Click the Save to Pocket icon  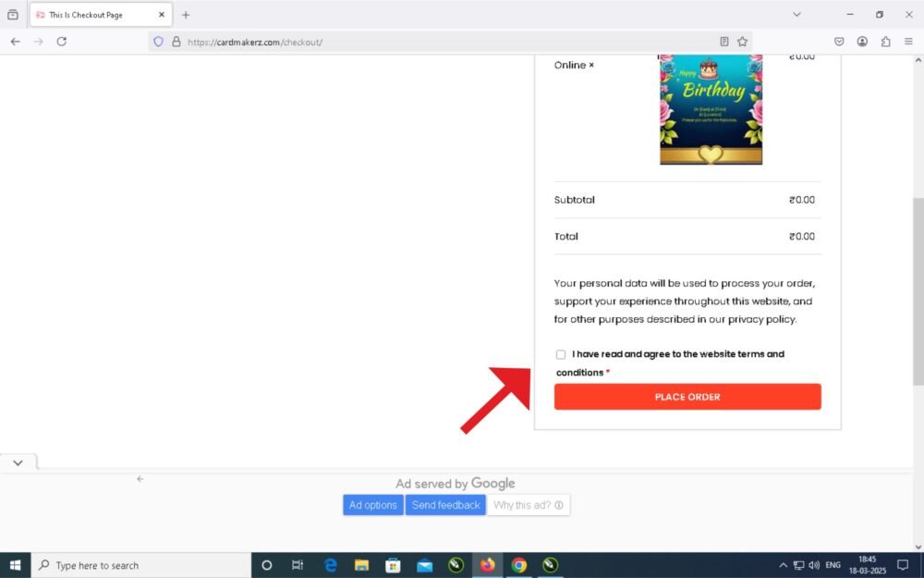click(x=839, y=42)
